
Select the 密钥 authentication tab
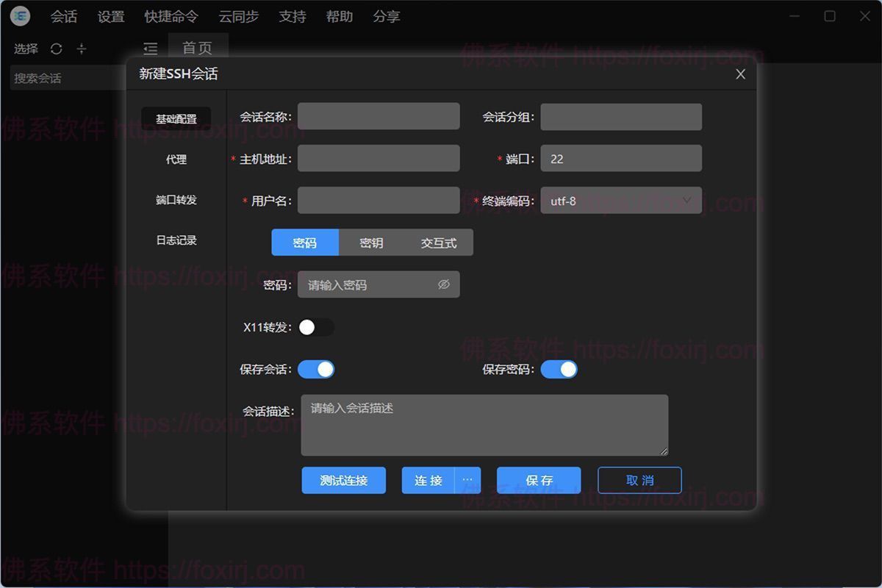coord(371,243)
